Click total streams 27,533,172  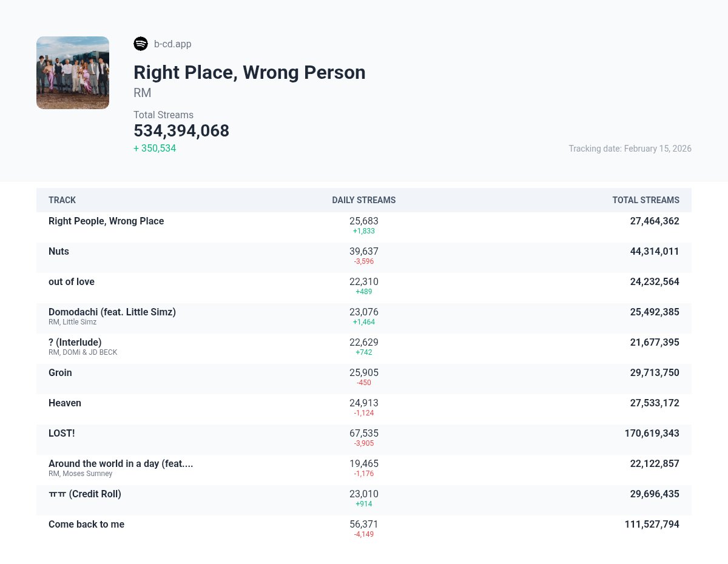pyautogui.click(x=655, y=403)
